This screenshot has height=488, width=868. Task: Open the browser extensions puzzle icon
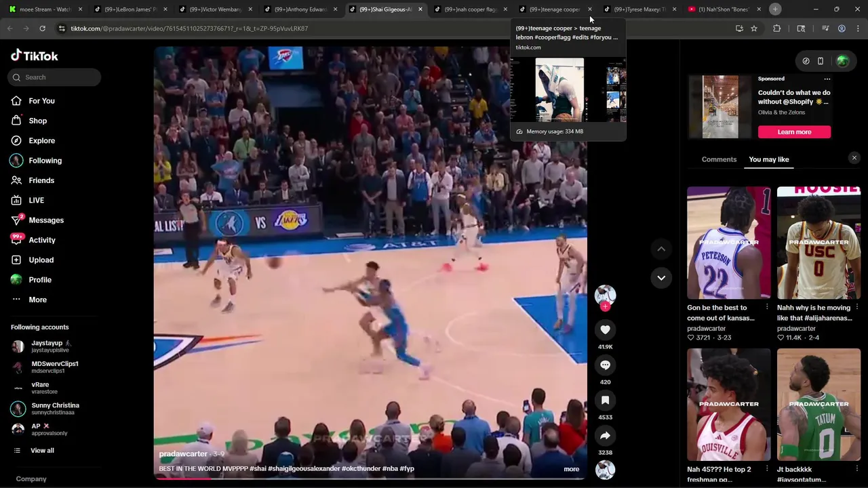(x=777, y=28)
